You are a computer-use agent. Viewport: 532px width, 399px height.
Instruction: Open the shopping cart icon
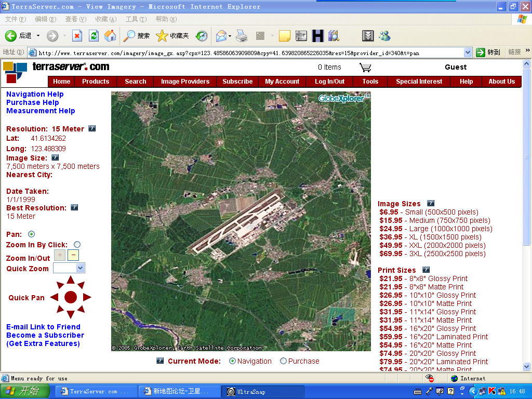(365, 68)
